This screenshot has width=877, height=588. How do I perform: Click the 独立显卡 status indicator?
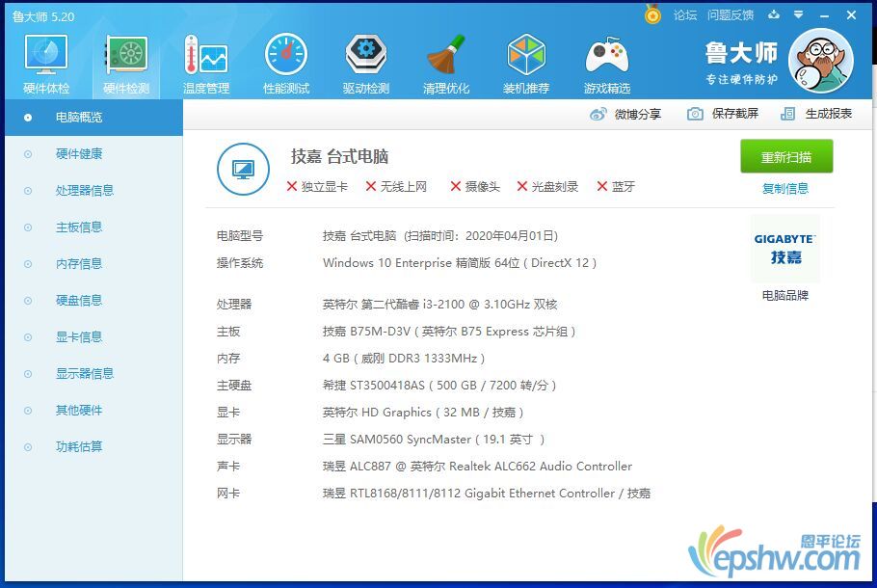click(x=317, y=187)
